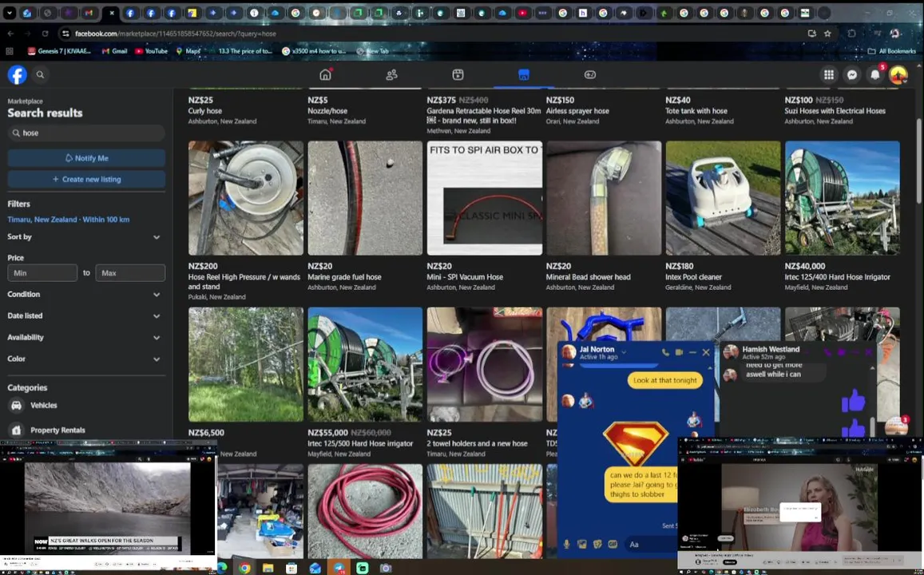Click the attach photo icon in Jai Norton chat

point(581,545)
